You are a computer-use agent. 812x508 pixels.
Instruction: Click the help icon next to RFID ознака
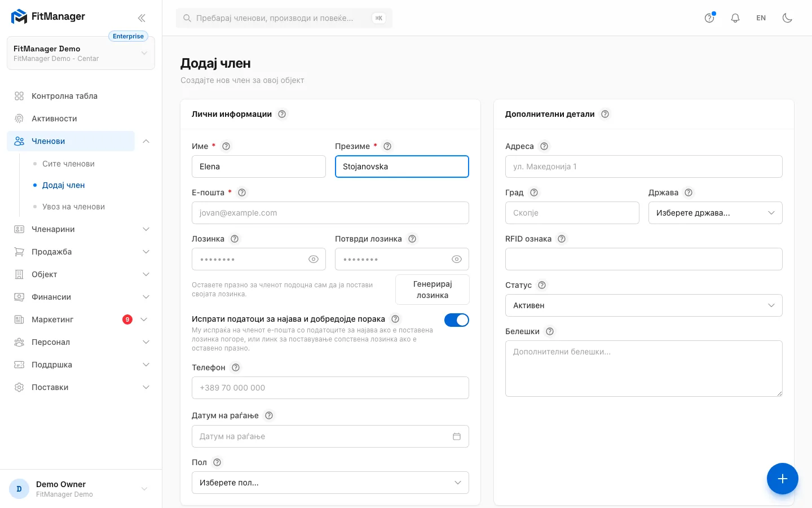coord(562,239)
